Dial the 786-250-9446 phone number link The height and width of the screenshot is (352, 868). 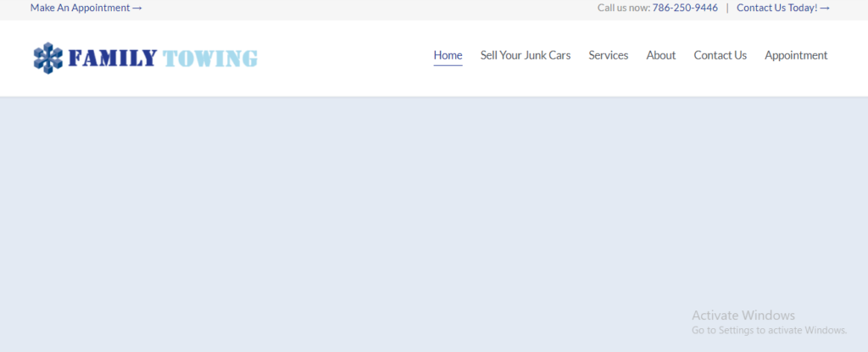[685, 8]
